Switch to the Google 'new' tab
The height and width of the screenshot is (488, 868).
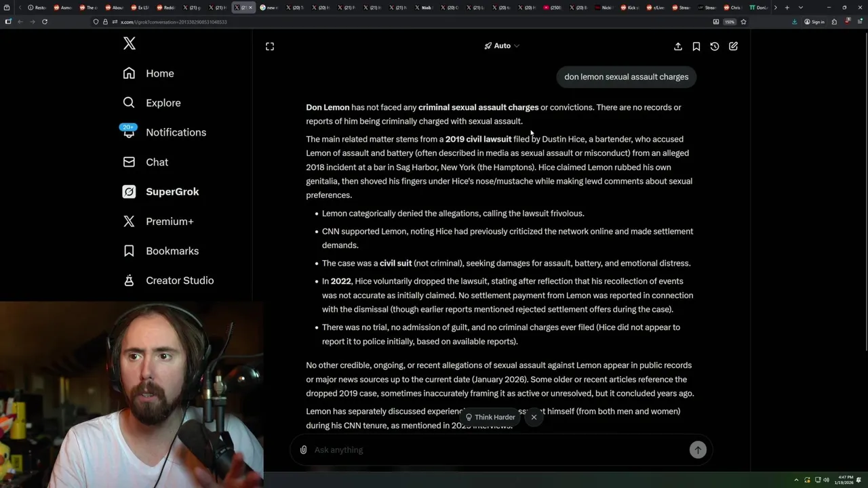(269, 7)
